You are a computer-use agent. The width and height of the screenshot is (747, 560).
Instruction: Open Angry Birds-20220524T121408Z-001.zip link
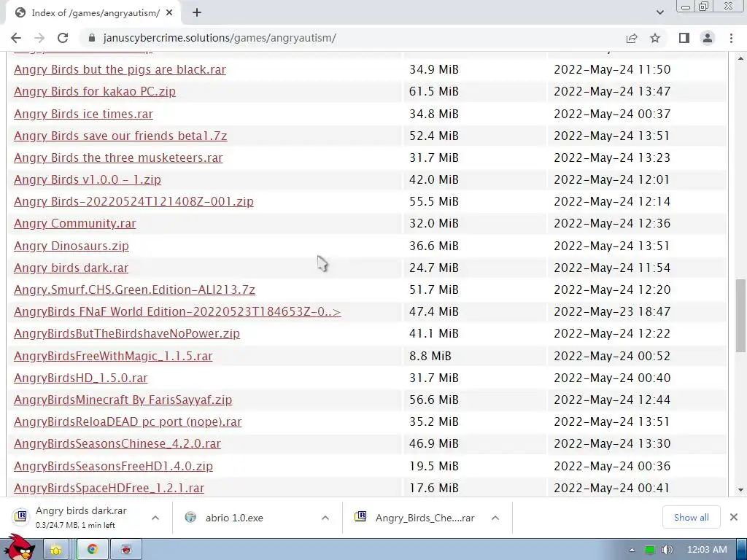click(x=134, y=202)
